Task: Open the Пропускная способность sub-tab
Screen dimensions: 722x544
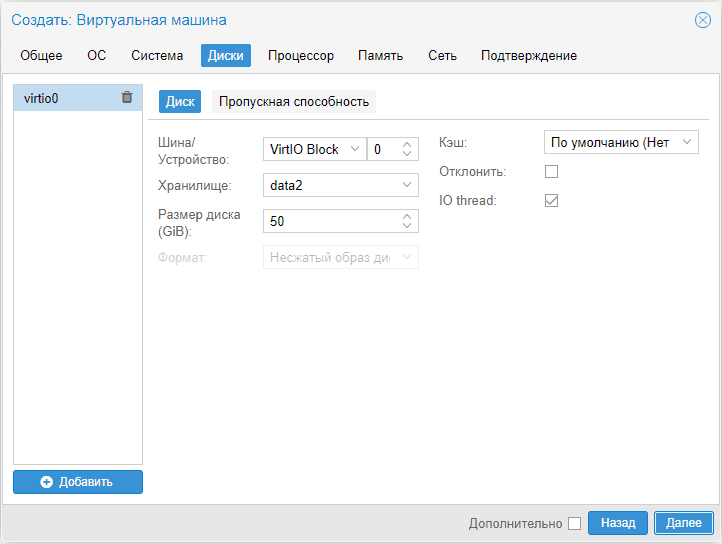Action: tap(294, 101)
